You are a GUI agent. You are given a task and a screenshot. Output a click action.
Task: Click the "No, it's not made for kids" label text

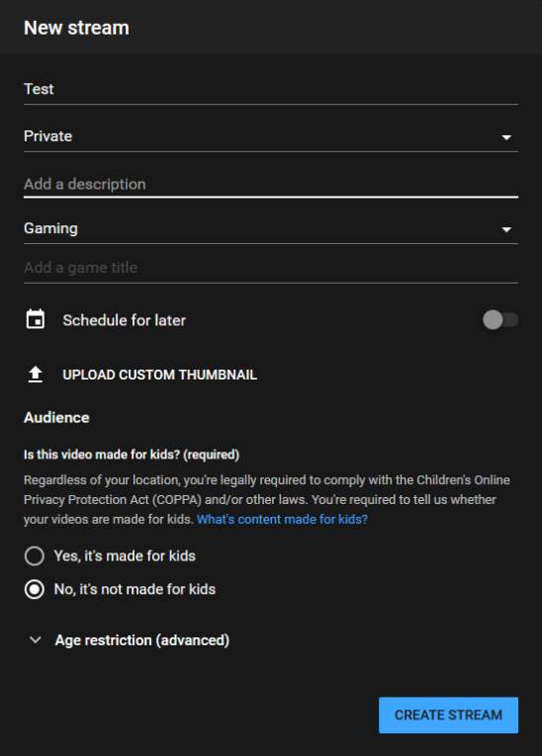[135, 589]
